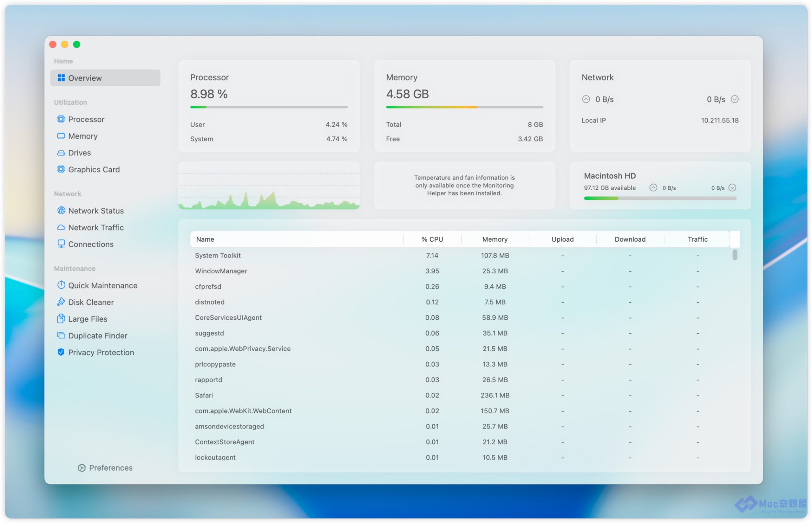Click the Quick Maintenance clock icon
The image size is (812, 523).
coord(61,285)
